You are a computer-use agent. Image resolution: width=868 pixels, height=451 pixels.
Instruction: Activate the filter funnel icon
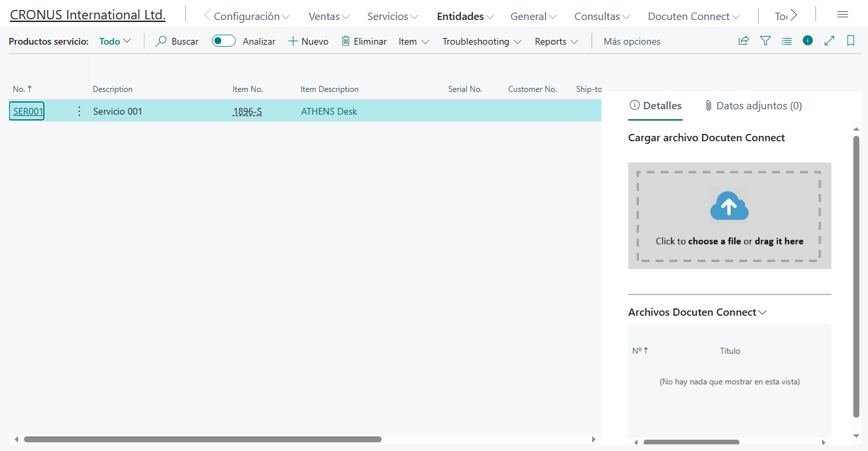[x=765, y=41]
